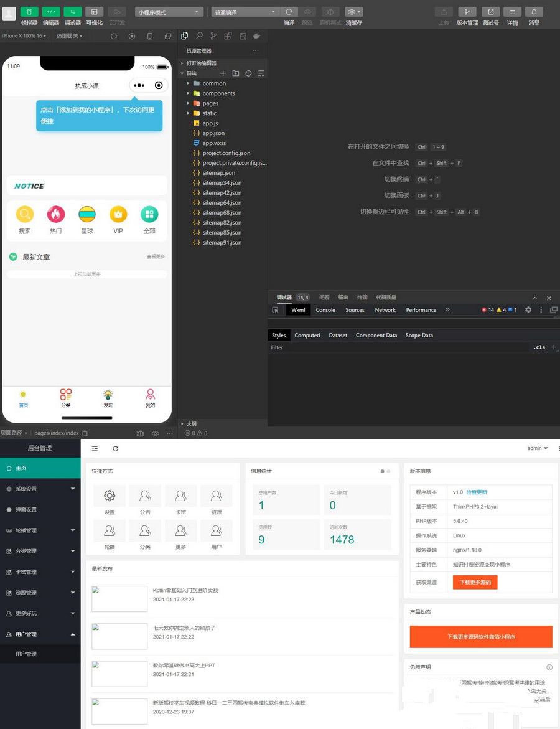This screenshot has height=729, width=560.
Task: Toggle the eye icon in page path bar
Action: [156, 433]
